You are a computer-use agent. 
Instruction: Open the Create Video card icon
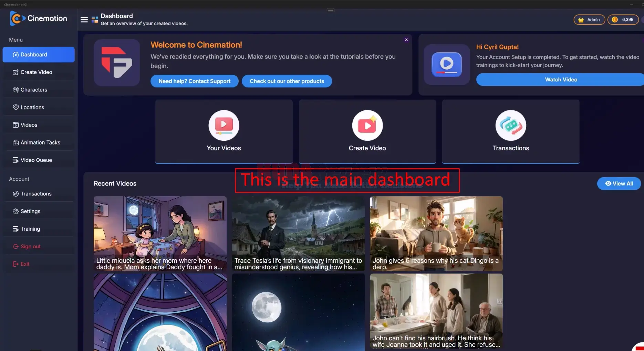[367, 126]
